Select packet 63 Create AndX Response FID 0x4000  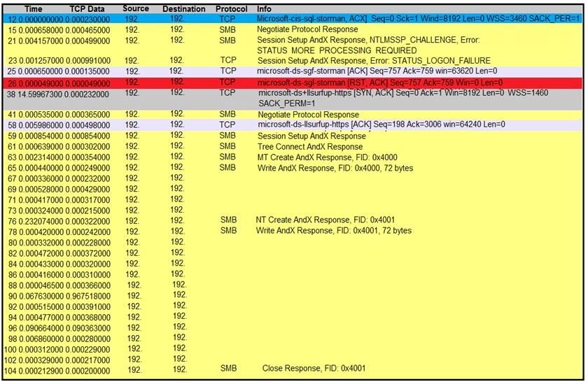(x=293, y=157)
